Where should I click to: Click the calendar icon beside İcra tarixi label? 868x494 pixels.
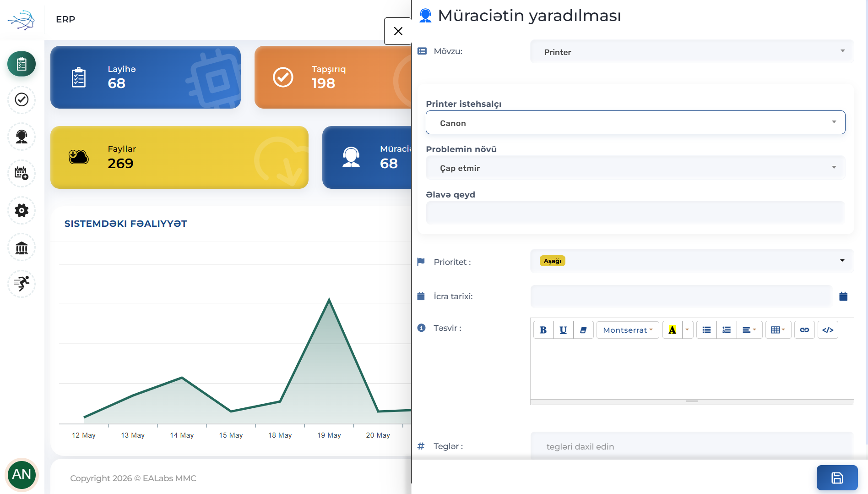tap(421, 296)
